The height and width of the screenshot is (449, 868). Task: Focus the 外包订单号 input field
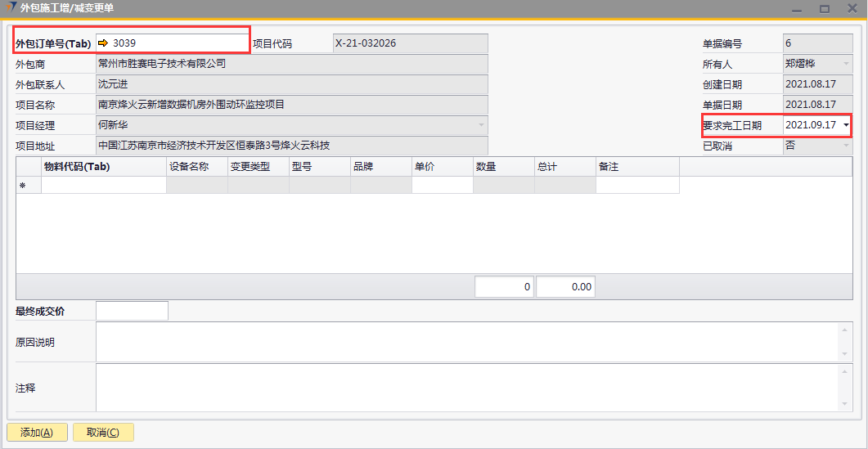pos(178,43)
